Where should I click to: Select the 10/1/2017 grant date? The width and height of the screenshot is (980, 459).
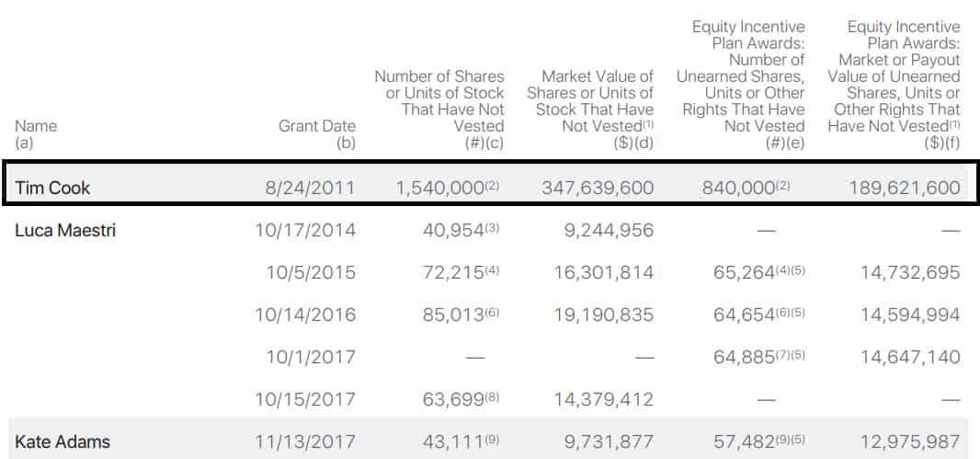(311, 357)
